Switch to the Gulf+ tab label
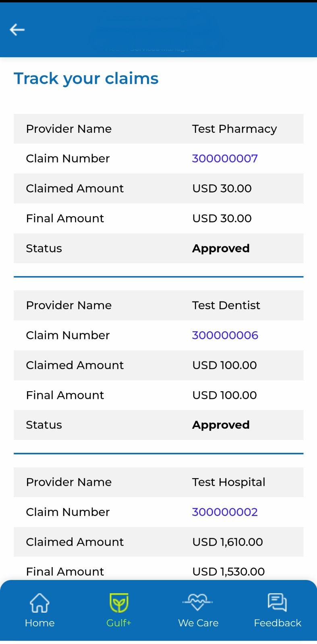Image resolution: width=317 pixels, height=644 pixels. pos(119,623)
